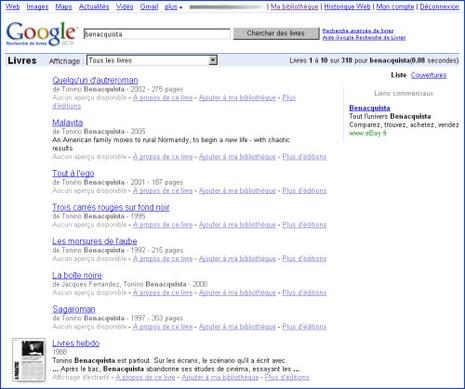
Task: Open 'Mon compte' link
Action: [x=395, y=6]
